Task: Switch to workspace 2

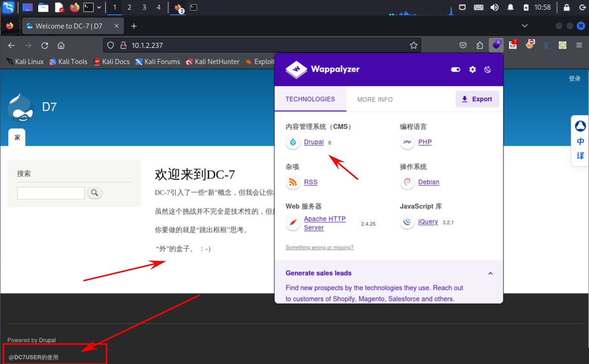Action: click(129, 7)
